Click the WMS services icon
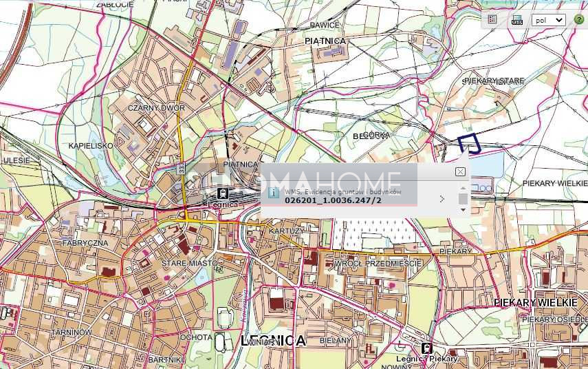This screenshot has height=369, width=588. [x=517, y=20]
